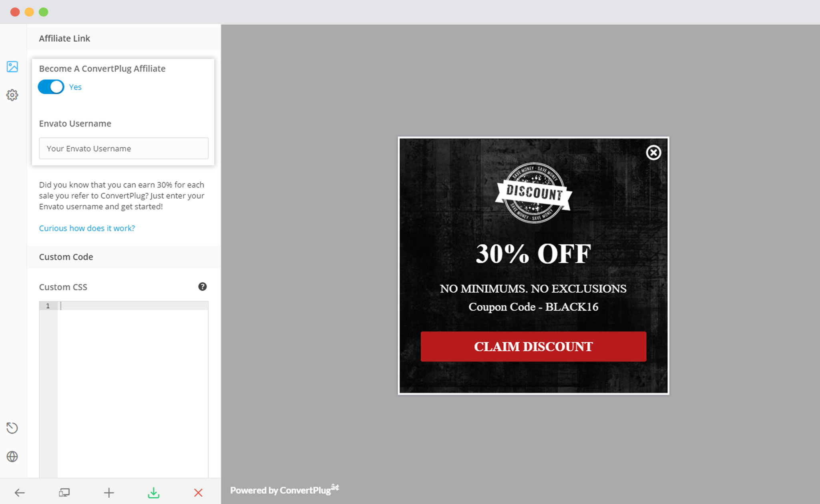The image size is (820, 504).
Task: Click the Custom Code menu section header
Action: coord(67,256)
